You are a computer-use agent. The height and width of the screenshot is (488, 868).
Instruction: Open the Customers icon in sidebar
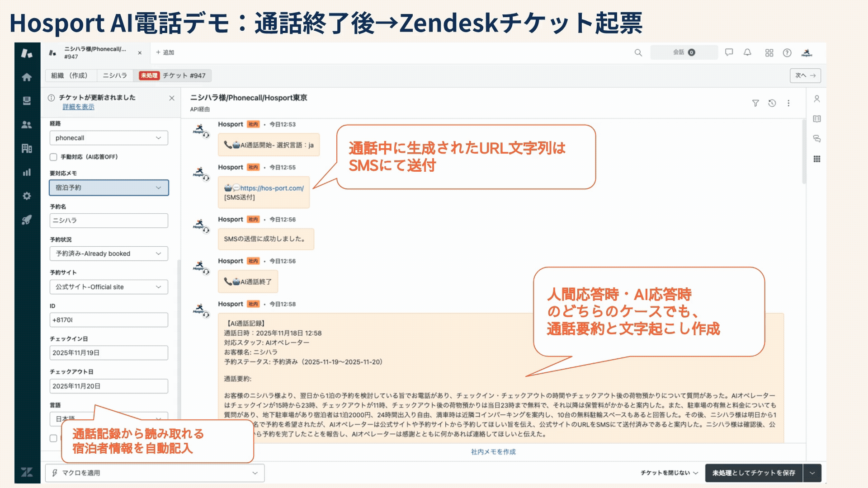(x=27, y=125)
